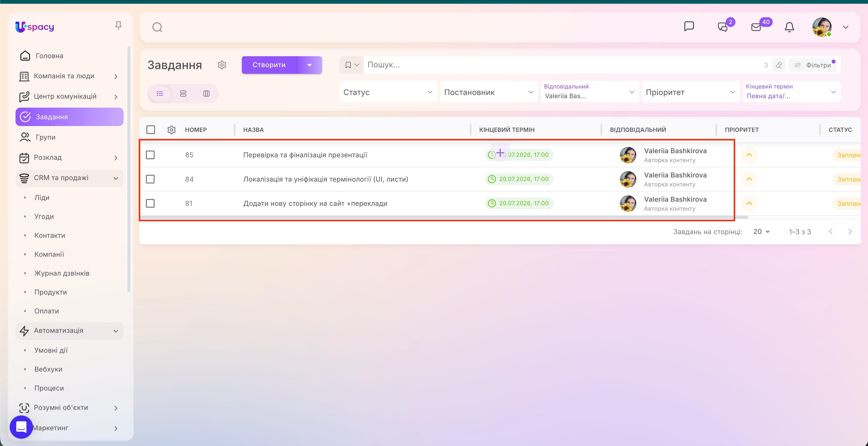Check the select-all tasks header checkbox
The height and width of the screenshot is (446, 868).
pos(151,130)
